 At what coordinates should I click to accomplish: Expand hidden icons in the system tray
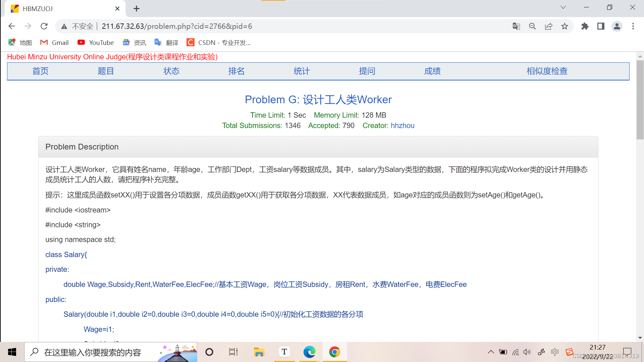click(x=491, y=352)
